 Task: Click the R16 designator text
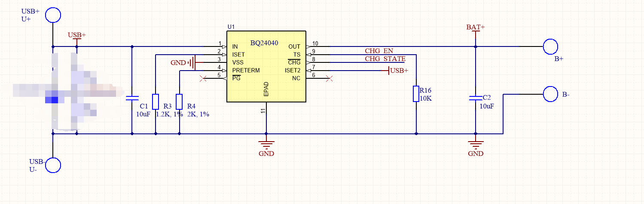click(x=425, y=90)
